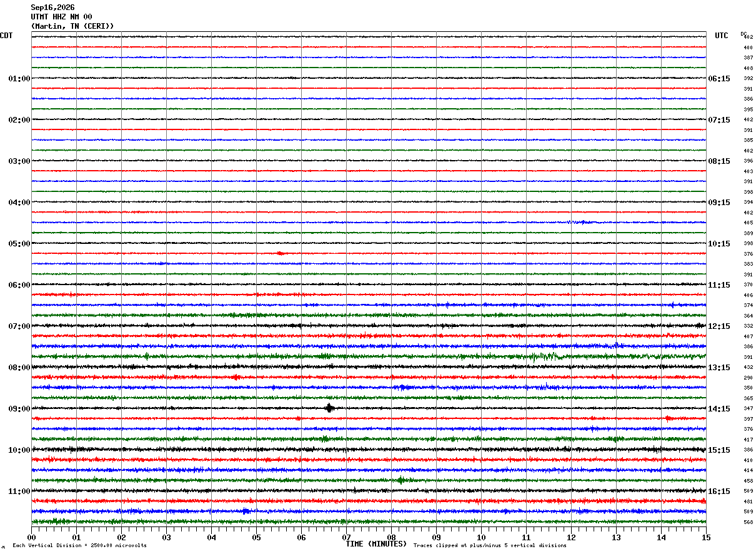The width and height of the screenshot is (756, 554).
Task: Click the red burst on 05:00 row trace
Action: 281,253
